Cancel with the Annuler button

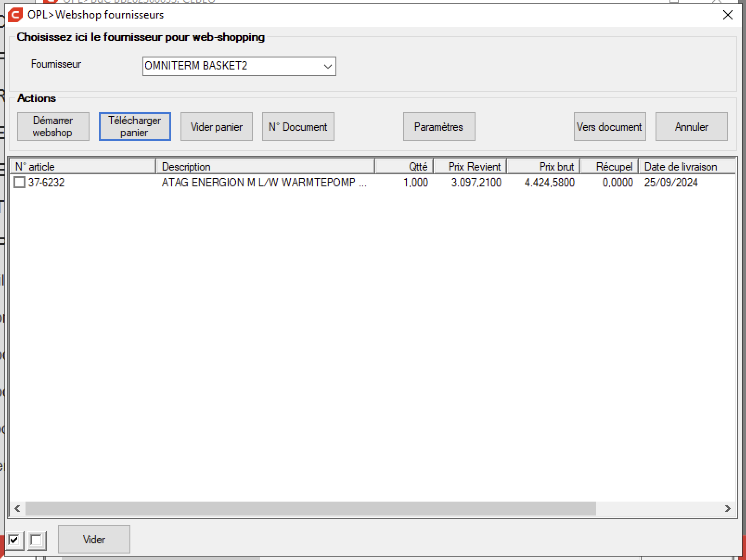click(691, 127)
